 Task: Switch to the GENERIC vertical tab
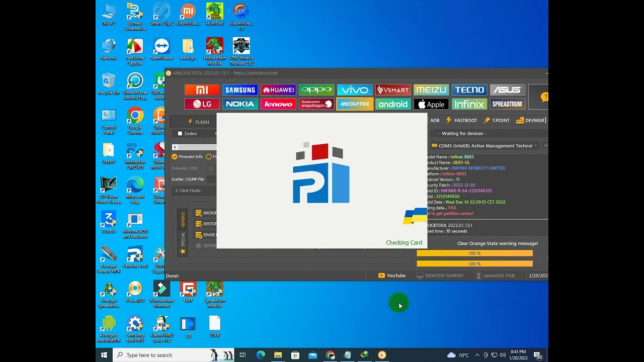point(183,218)
